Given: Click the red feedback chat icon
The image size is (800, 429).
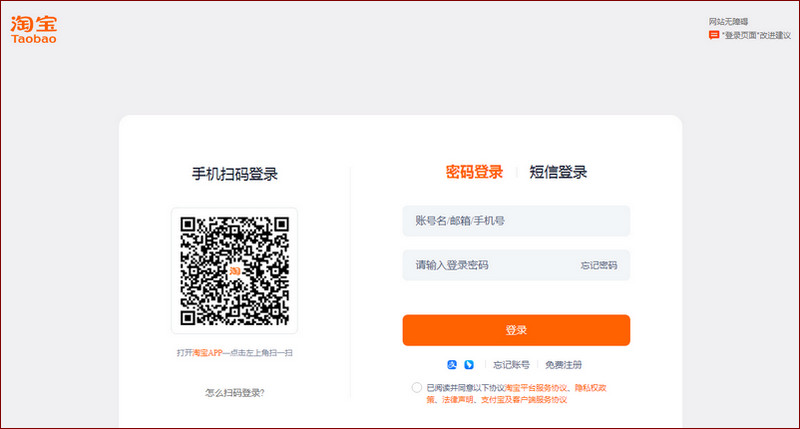Looking at the screenshot, I should 714,35.
